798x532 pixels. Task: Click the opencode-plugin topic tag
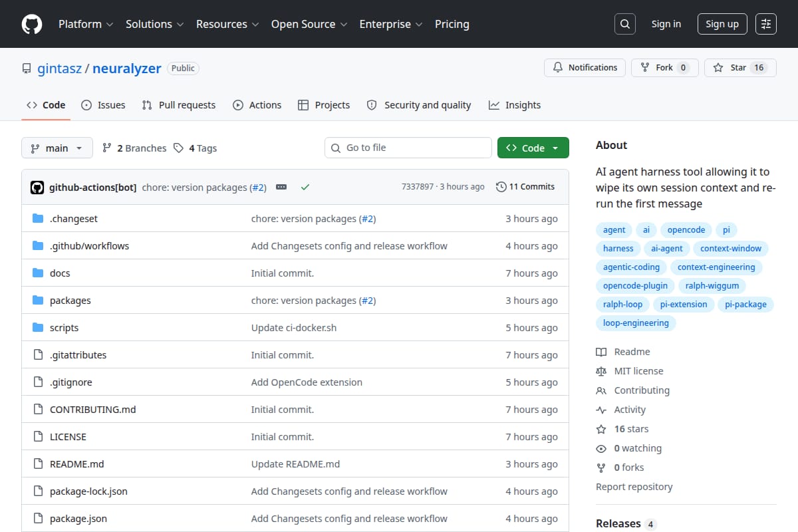pos(635,286)
